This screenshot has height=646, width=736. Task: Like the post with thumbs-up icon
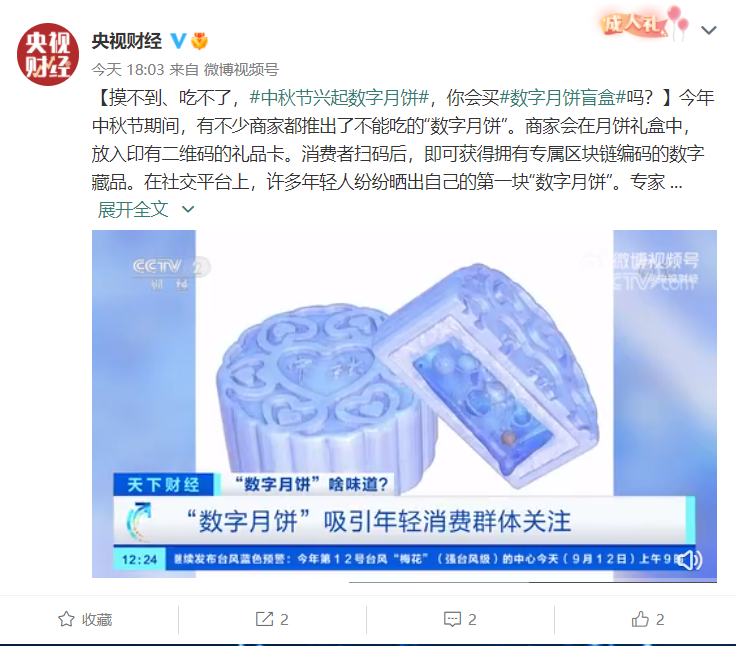pos(640,619)
